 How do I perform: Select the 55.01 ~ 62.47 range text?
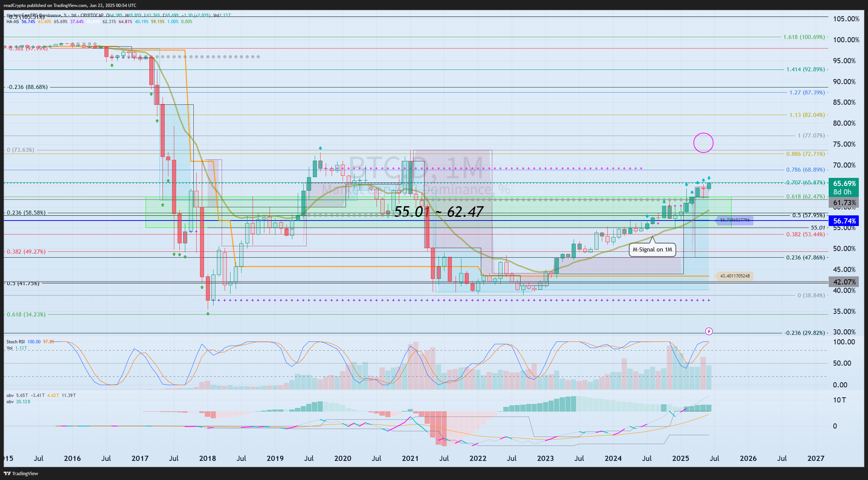tap(439, 212)
